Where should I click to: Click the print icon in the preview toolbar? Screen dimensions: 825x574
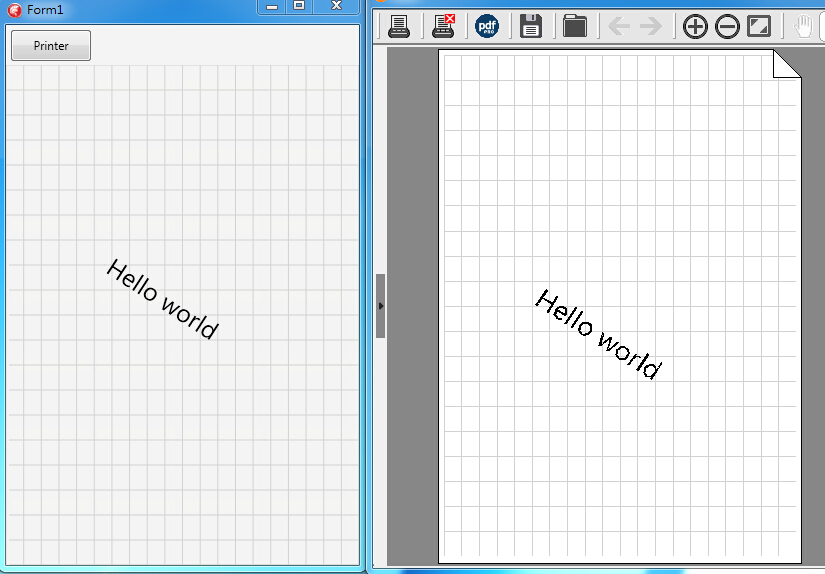click(x=399, y=26)
